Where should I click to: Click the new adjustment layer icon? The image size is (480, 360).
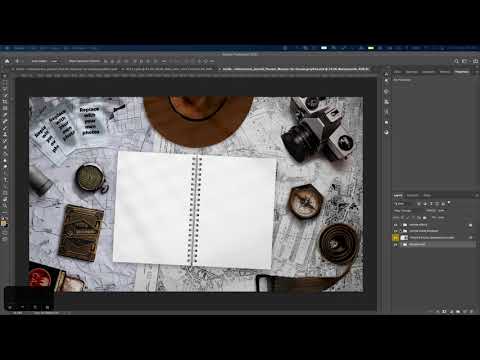pos(451,311)
